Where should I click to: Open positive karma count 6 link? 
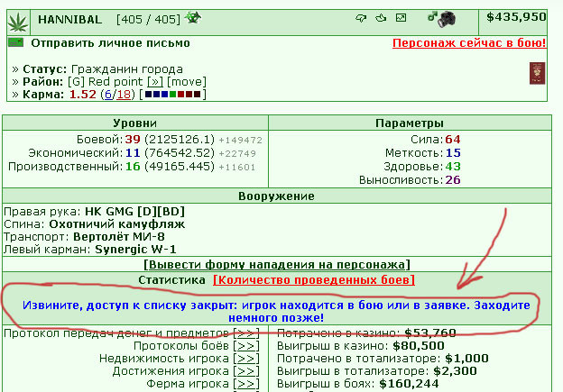click(x=108, y=95)
